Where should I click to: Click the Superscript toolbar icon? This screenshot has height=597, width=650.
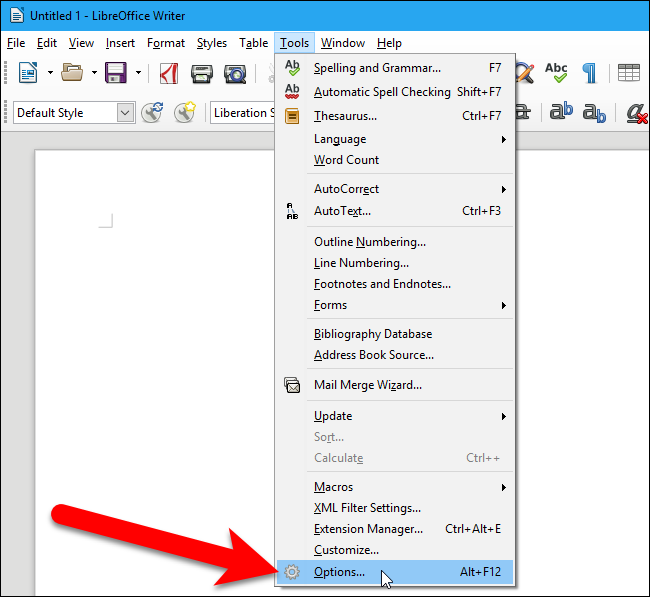pyautogui.click(x=561, y=112)
